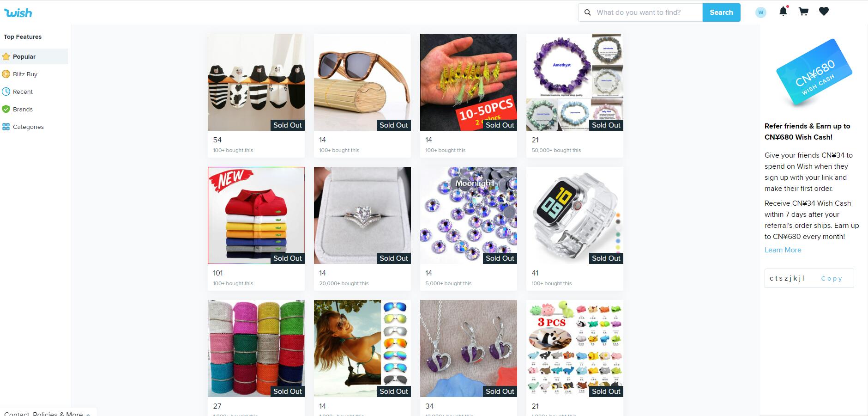Open the notifications bell icon
The height and width of the screenshot is (416, 868).
tap(783, 11)
